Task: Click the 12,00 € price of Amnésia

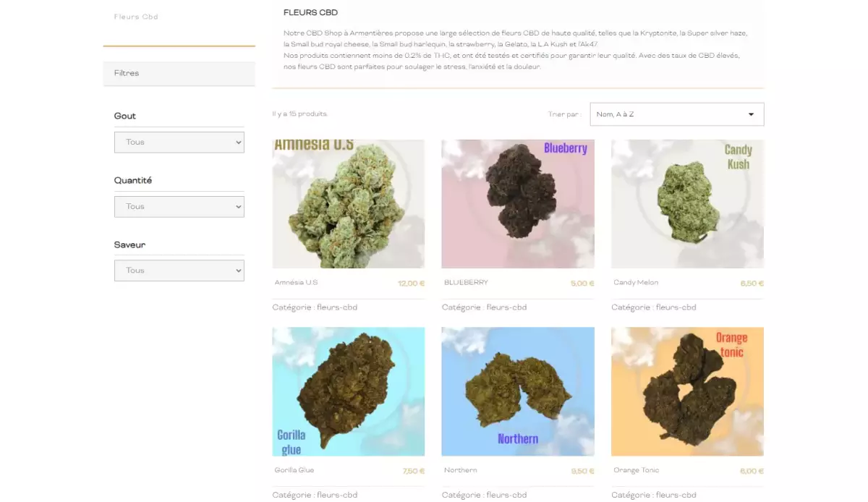Action: (411, 284)
